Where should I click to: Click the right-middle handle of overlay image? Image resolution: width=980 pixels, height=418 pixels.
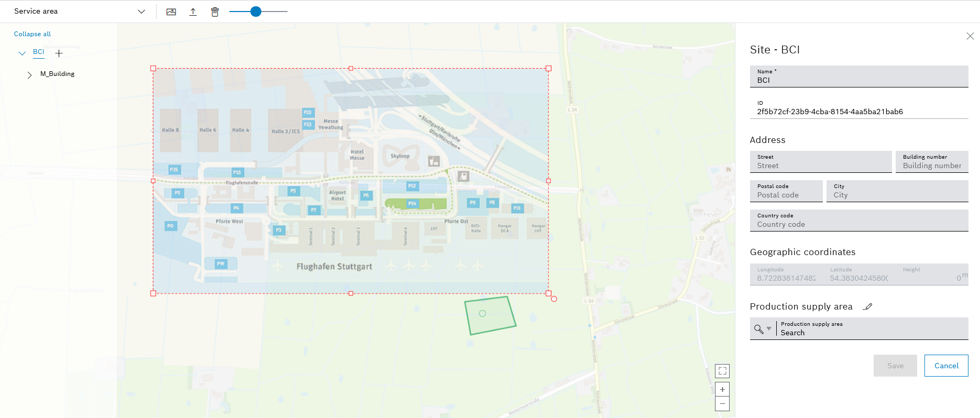[x=548, y=181]
